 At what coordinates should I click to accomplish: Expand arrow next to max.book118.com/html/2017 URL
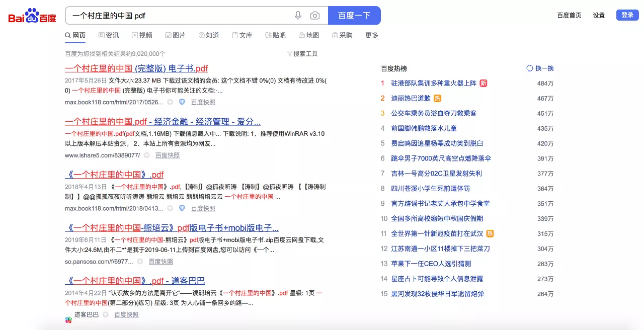click(170, 102)
